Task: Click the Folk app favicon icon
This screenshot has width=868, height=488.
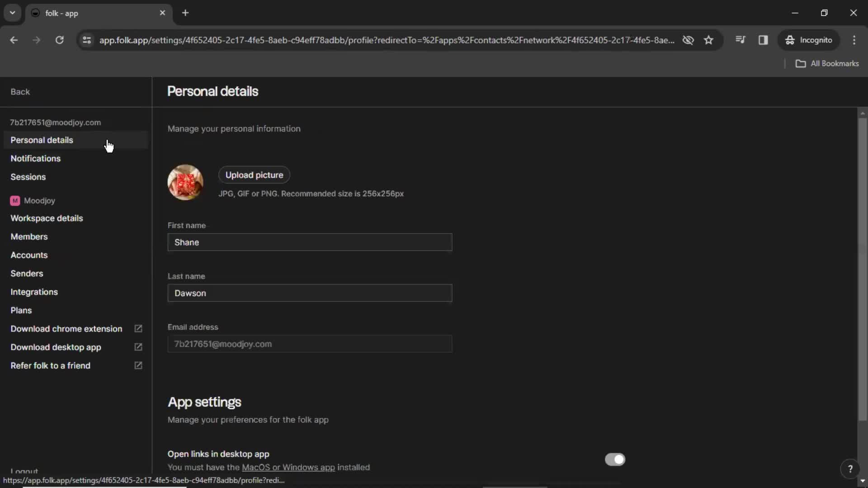Action: tap(36, 13)
